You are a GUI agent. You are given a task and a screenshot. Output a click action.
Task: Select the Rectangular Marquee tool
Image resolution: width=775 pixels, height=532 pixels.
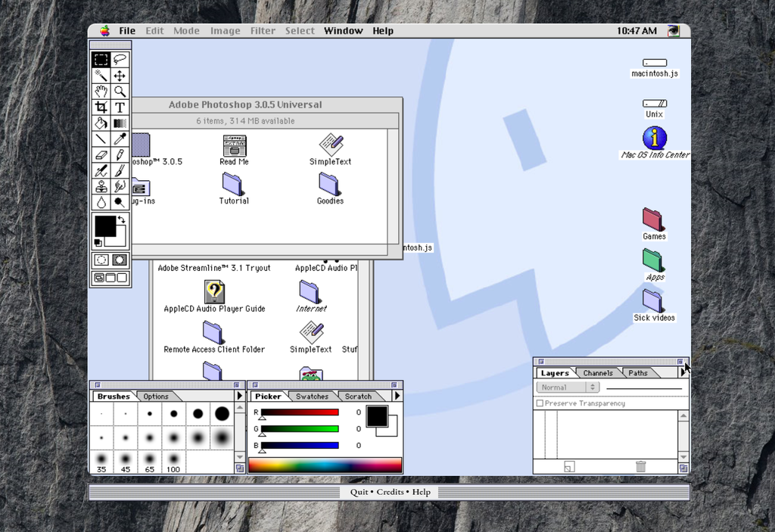(x=101, y=60)
